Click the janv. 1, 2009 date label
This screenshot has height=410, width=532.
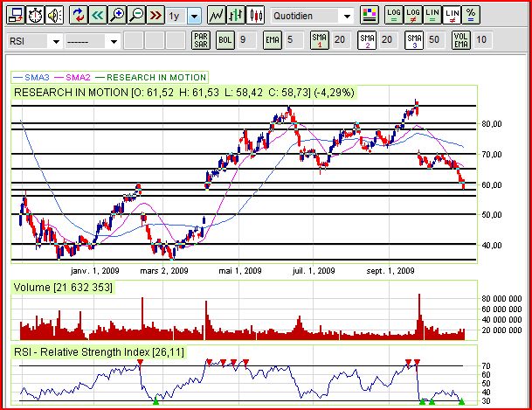95,271
